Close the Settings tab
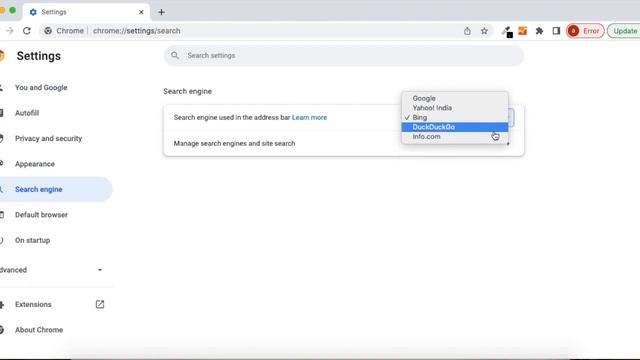Screen dimensions: 640x360 (x=141, y=12)
